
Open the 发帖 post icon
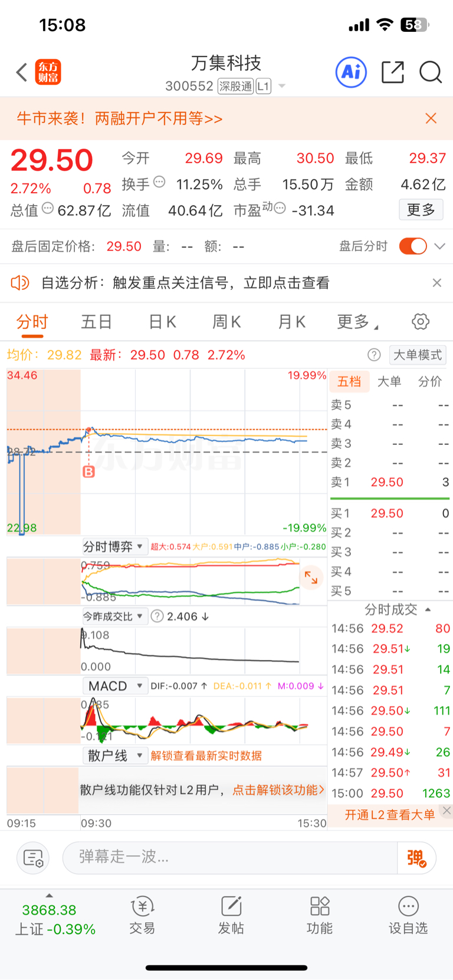[231, 915]
